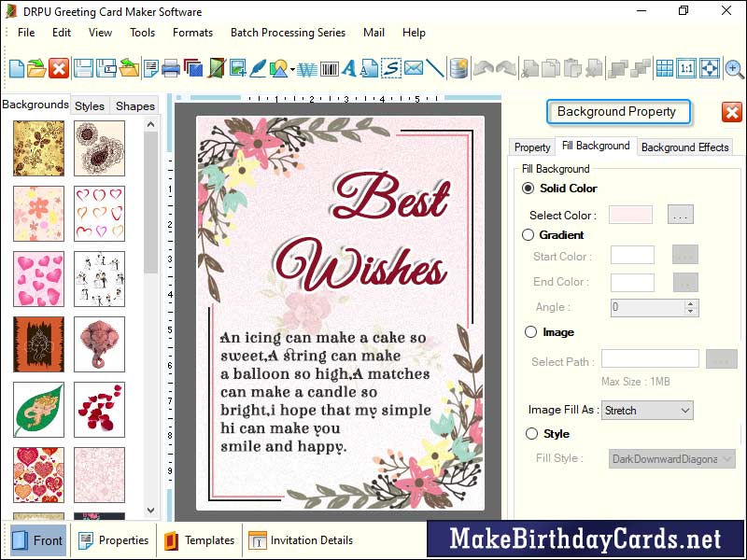
Task: Select the pink hearts background thumbnail
Action: coord(38,279)
